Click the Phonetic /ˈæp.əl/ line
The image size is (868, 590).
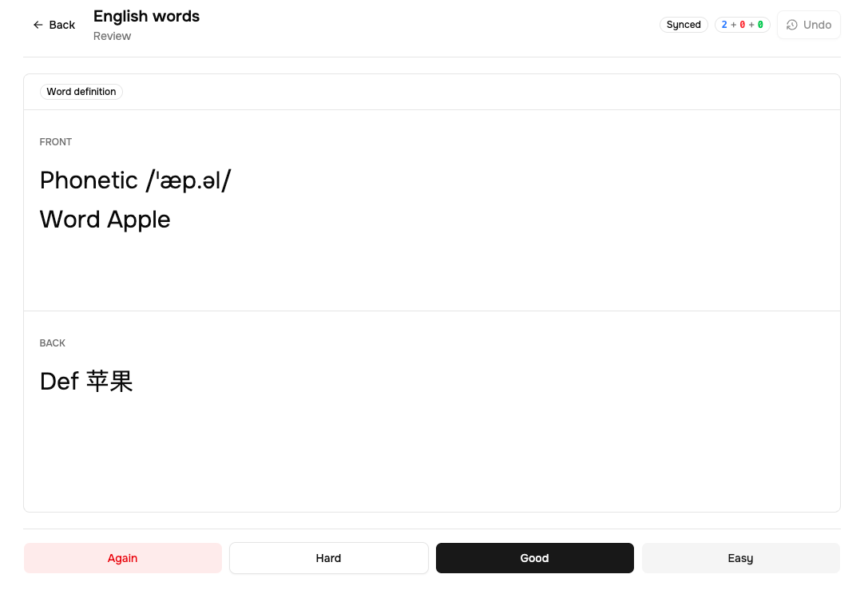[x=135, y=180]
